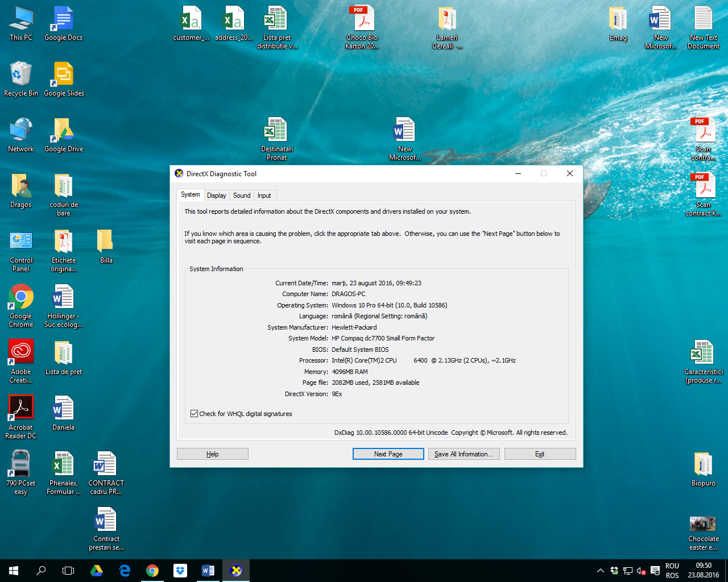Uncheck Check for WHQL digital signatures

[194, 414]
